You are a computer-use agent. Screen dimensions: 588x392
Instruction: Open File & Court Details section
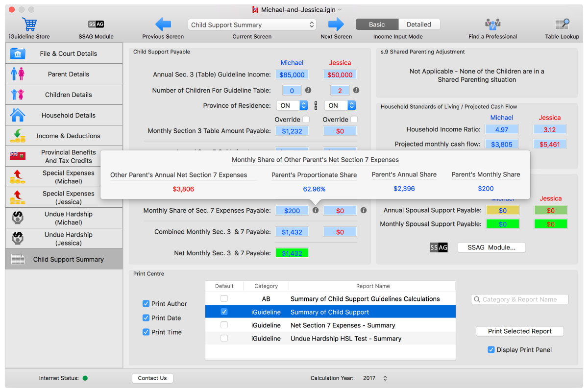coord(64,53)
